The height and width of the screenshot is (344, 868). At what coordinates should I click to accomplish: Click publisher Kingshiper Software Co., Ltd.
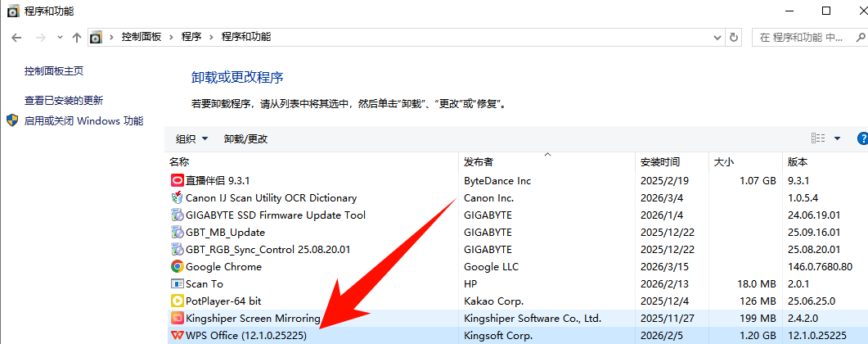[x=533, y=318]
